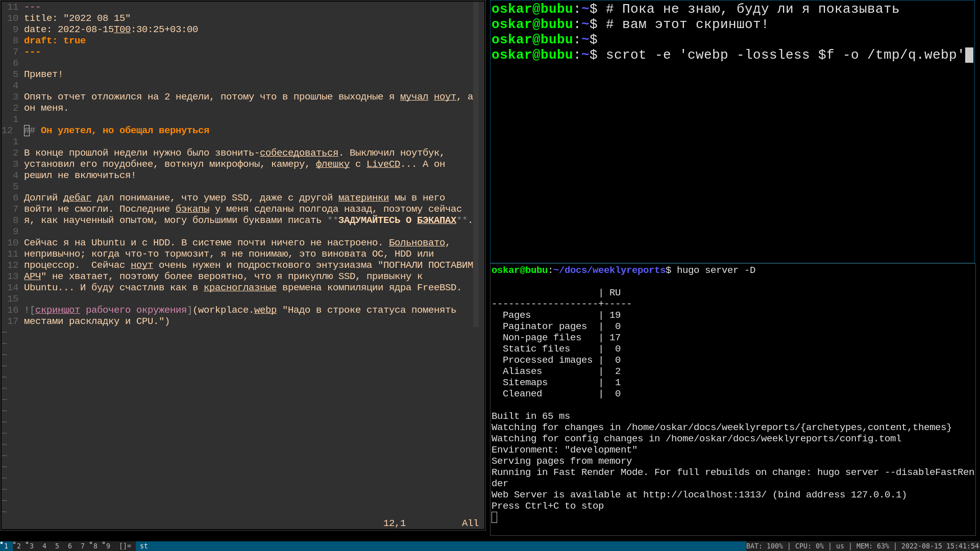The height and width of the screenshot is (551, 980).
Task: Switch to dwm tag 2
Action: click(19, 546)
